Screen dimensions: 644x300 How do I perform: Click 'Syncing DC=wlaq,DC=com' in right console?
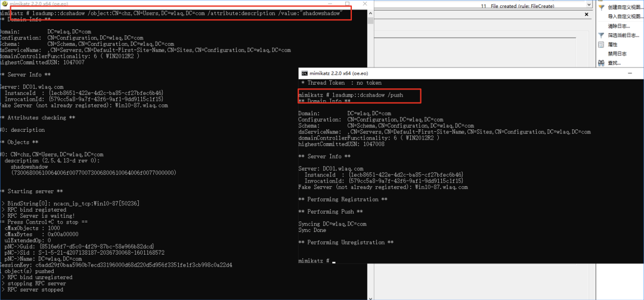tap(332, 224)
